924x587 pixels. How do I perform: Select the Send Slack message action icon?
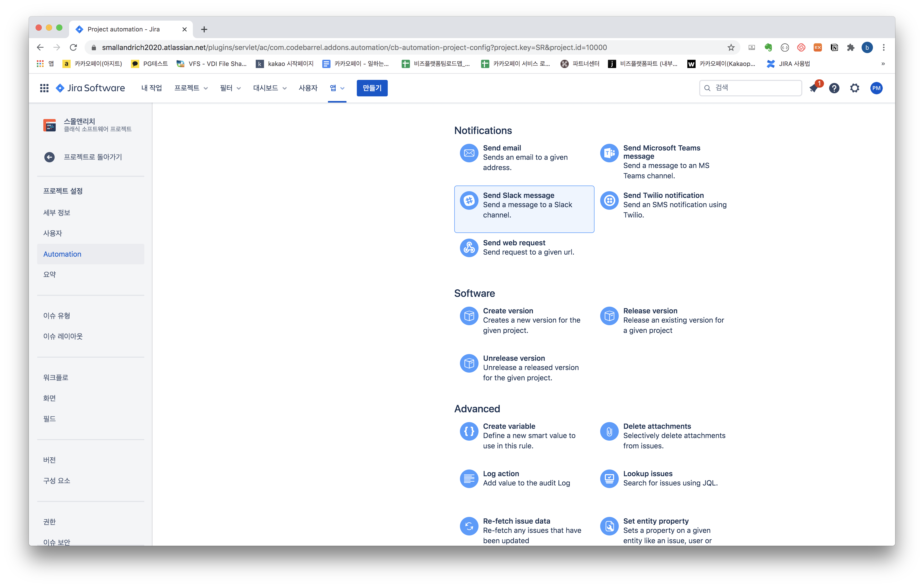point(468,200)
